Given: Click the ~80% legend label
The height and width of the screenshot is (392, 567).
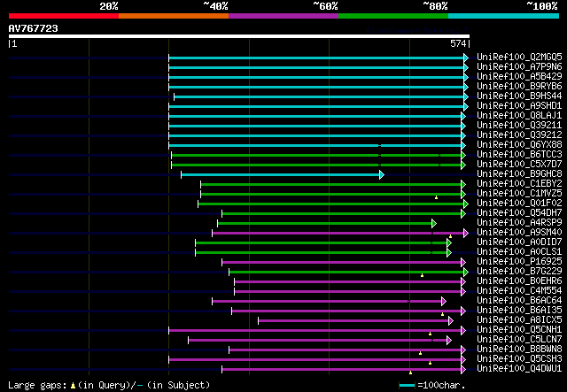Looking at the screenshot, I should coord(435,6).
